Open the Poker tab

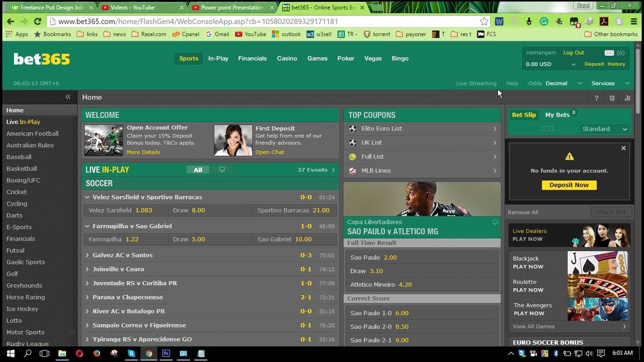pos(346,58)
